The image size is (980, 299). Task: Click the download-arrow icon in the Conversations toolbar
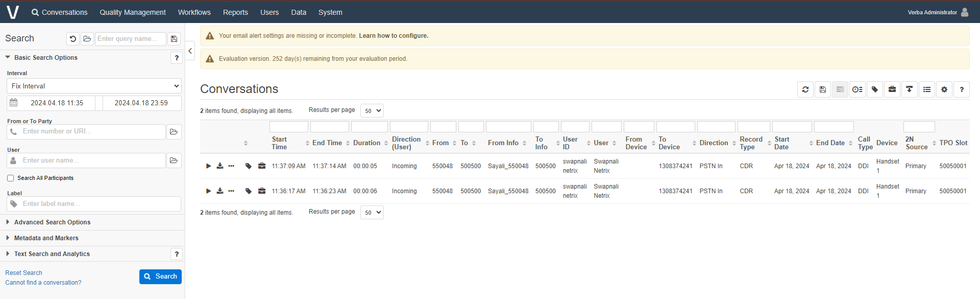[x=910, y=89]
